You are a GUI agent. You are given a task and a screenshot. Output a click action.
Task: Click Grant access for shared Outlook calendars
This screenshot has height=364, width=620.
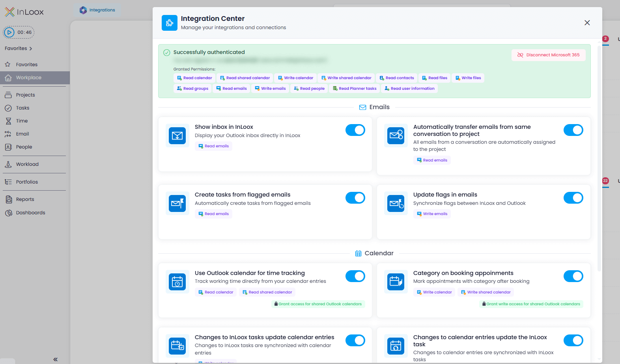click(x=318, y=304)
